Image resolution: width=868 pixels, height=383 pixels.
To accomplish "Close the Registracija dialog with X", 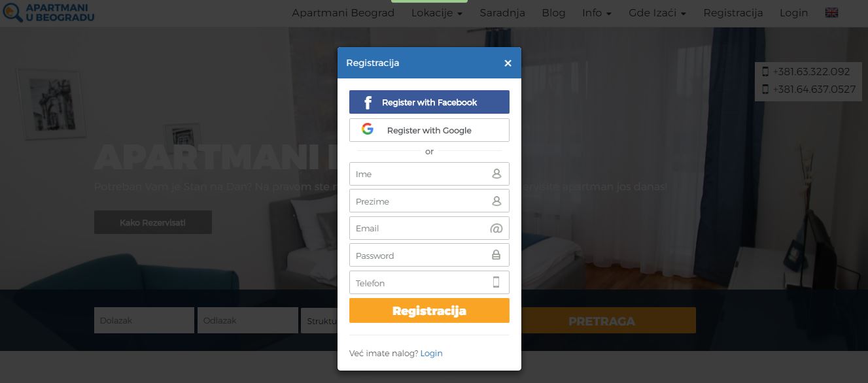I will coord(508,63).
